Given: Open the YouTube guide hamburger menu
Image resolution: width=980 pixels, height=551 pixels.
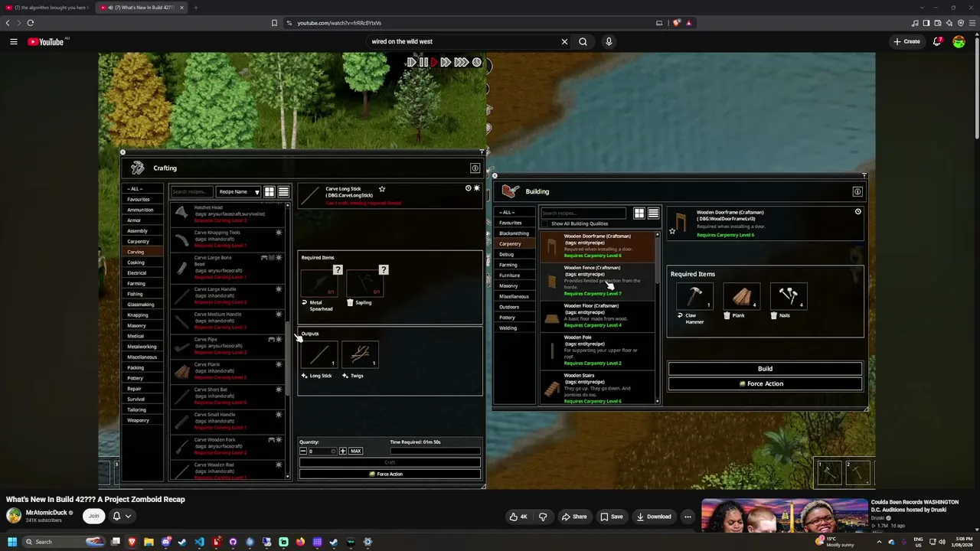Looking at the screenshot, I should coord(14,42).
